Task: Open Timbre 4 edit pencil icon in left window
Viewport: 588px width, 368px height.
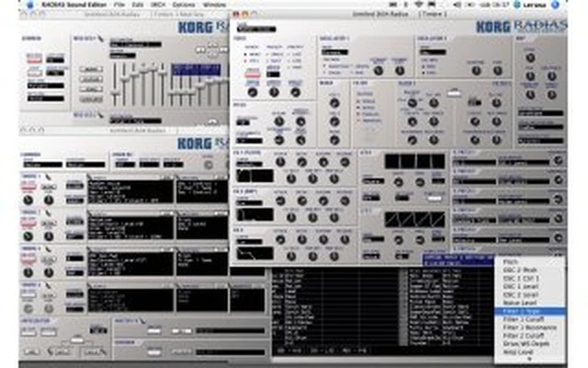Action: click(49, 285)
